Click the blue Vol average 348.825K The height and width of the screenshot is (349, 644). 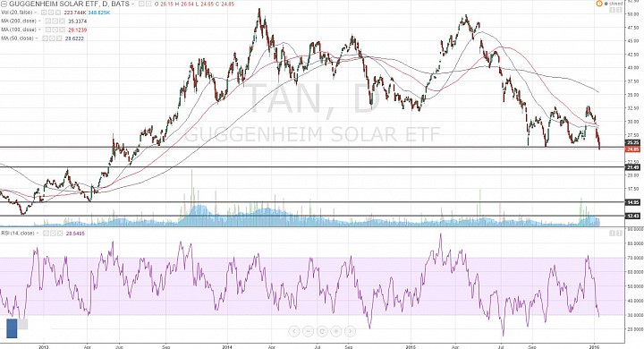[x=99, y=13]
